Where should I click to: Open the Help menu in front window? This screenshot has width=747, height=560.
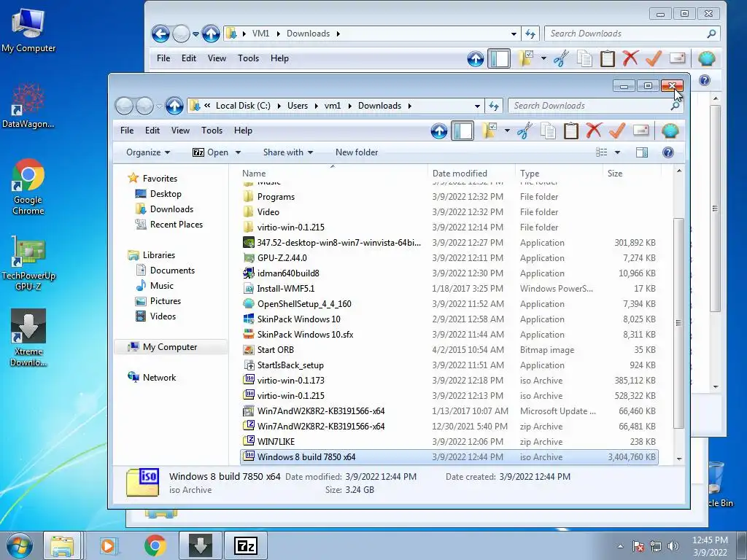pos(243,131)
